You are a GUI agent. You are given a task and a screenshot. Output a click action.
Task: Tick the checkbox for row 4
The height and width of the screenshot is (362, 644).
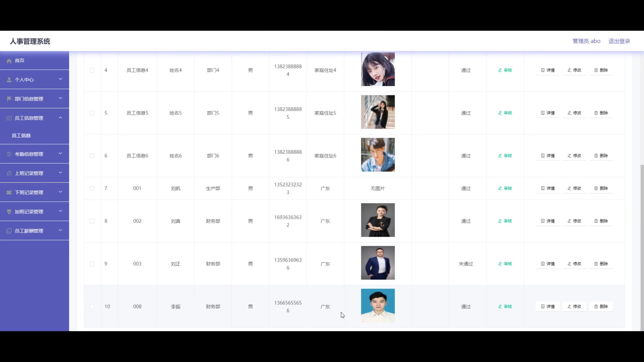(92, 70)
